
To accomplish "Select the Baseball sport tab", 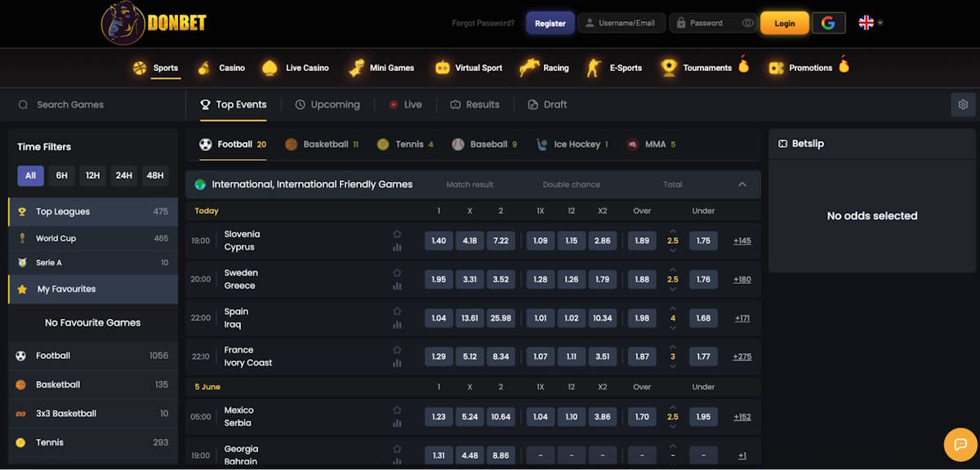I will pyautogui.click(x=484, y=144).
